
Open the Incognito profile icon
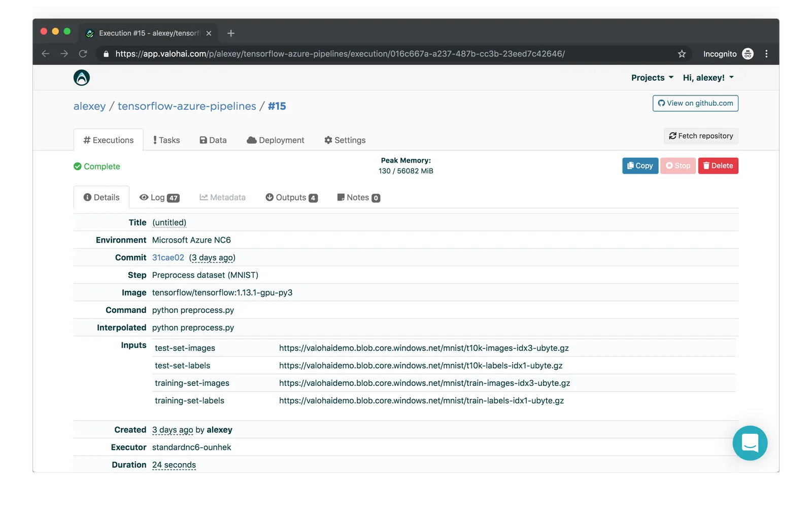point(748,54)
